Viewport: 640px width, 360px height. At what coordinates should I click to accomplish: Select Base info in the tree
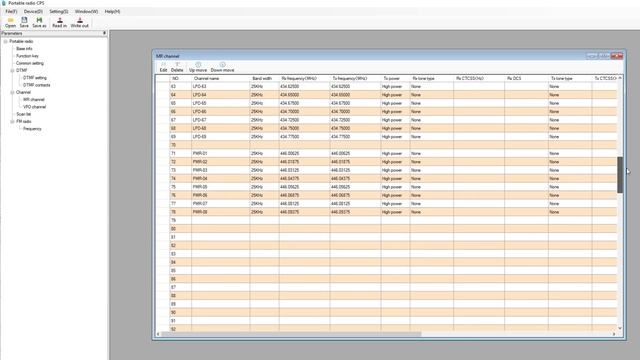(x=24, y=49)
